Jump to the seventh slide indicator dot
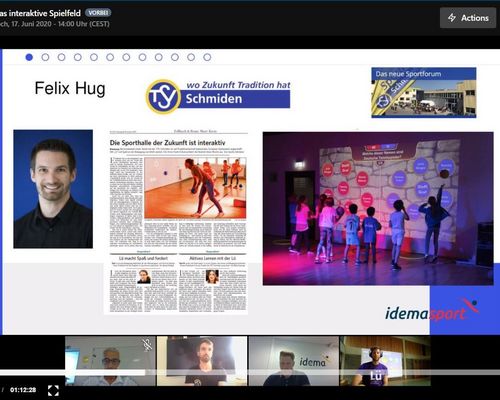This screenshot has width=500, height=400. pyautogui.click(x=126, y=57)
